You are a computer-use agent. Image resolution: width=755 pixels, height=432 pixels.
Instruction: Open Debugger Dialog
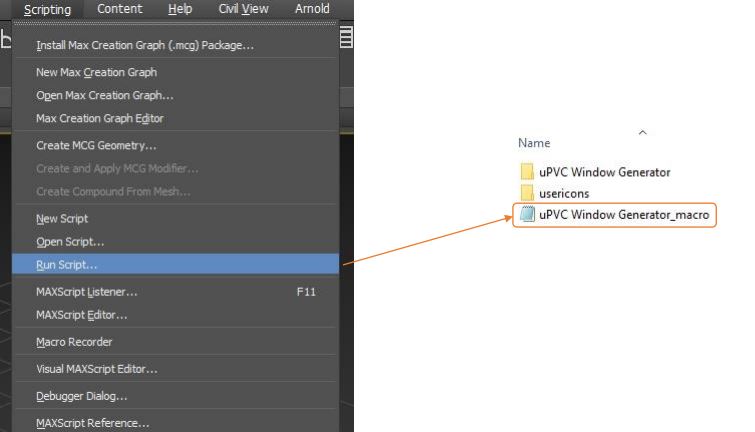pos(176,396)
